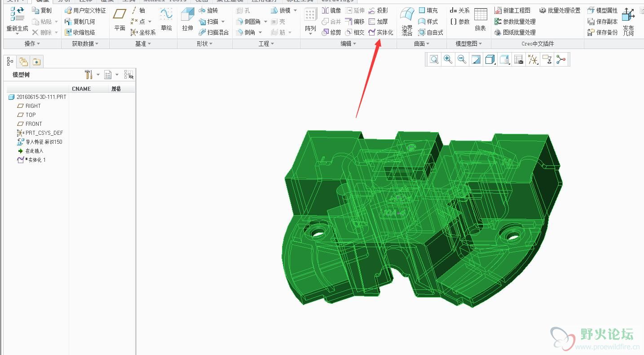Toggle spin center display icon
Screen dimensions: 644x355
561,59
